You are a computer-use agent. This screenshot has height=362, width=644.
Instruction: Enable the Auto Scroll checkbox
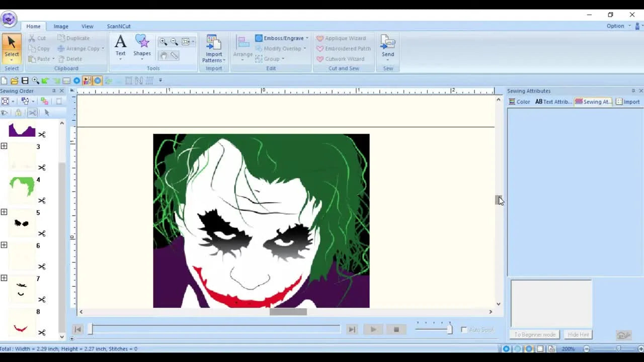464,330
